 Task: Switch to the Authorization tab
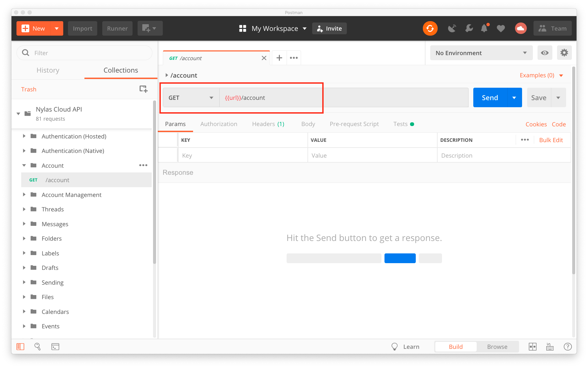tap(219, 124)
